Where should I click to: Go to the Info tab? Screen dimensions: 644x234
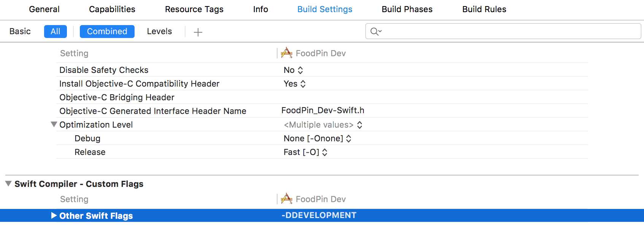(x=260, y=9)
